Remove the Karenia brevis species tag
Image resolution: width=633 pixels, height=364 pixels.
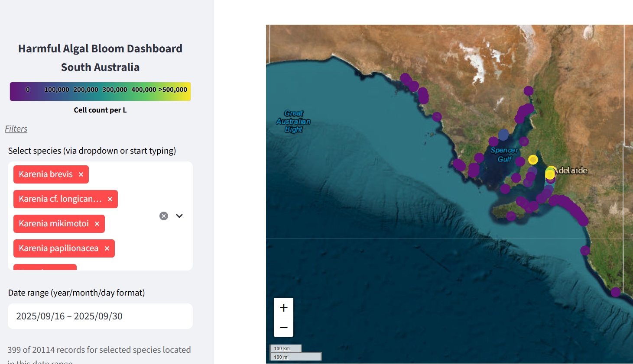(81, 174)
